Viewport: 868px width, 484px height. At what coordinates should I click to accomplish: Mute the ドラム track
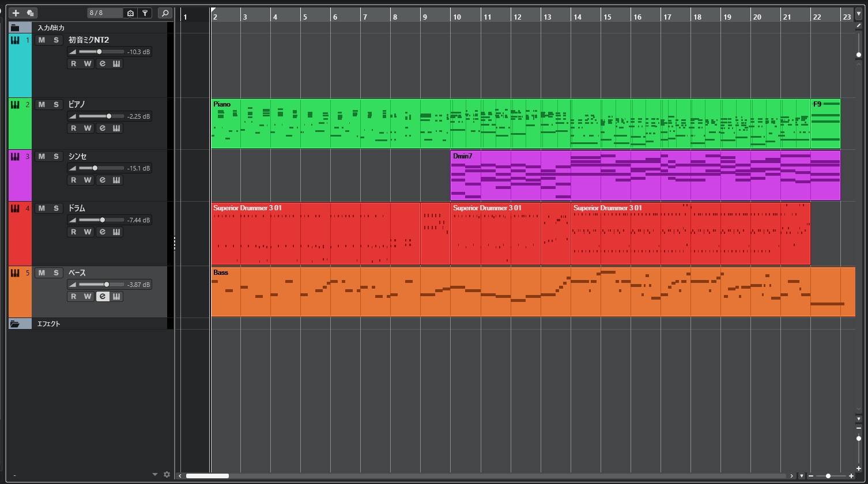tap(41, 208)
